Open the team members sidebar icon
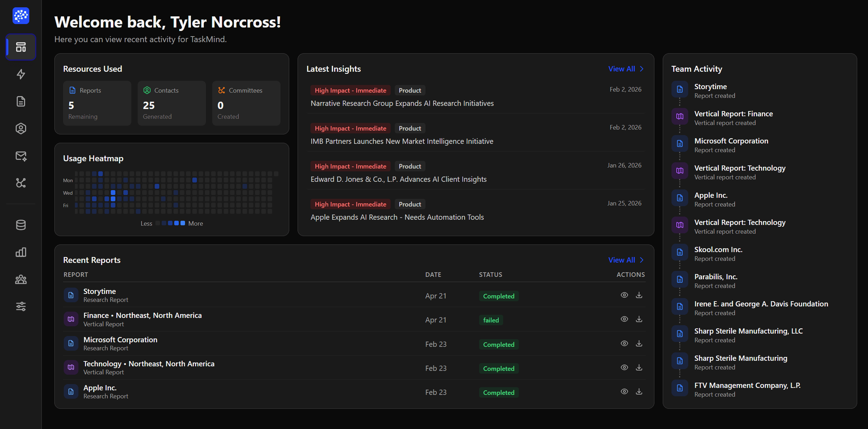The width and height of the screenshot is (868, 429). 21,279
